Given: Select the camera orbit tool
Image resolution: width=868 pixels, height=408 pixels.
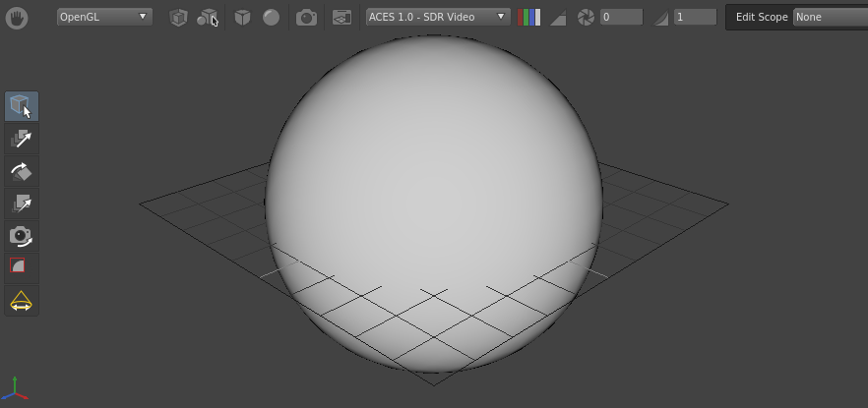Looking at the screenshot, I should tap(21, 236).
